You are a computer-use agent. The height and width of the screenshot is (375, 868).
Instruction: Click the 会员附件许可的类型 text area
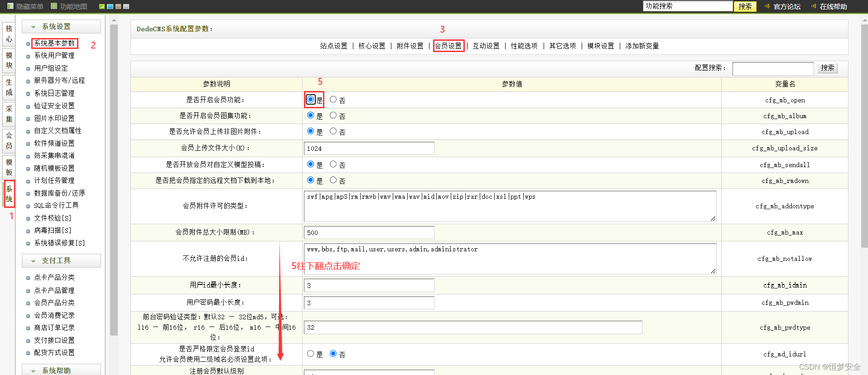[x=510, y=206]
